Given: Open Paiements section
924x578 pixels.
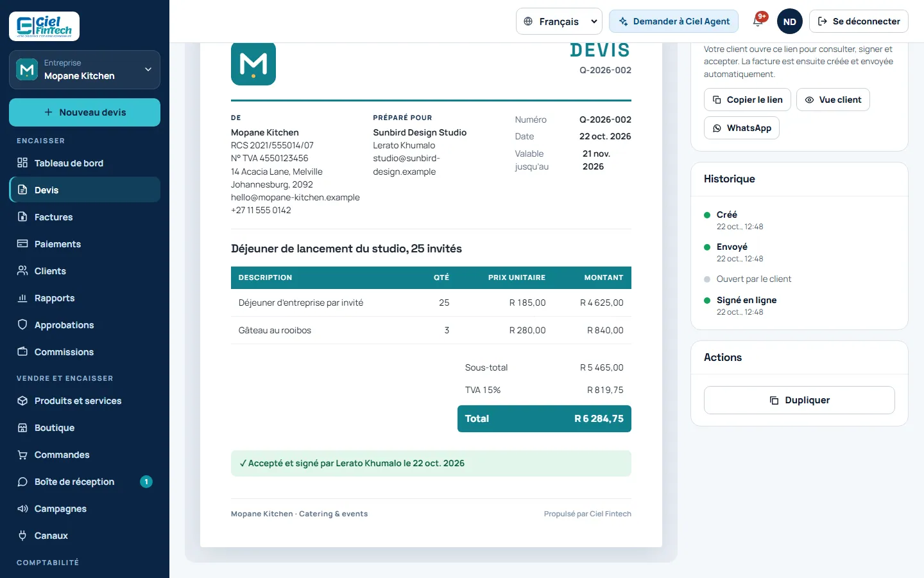Looking at the screenshot, I should click(85, 243).
